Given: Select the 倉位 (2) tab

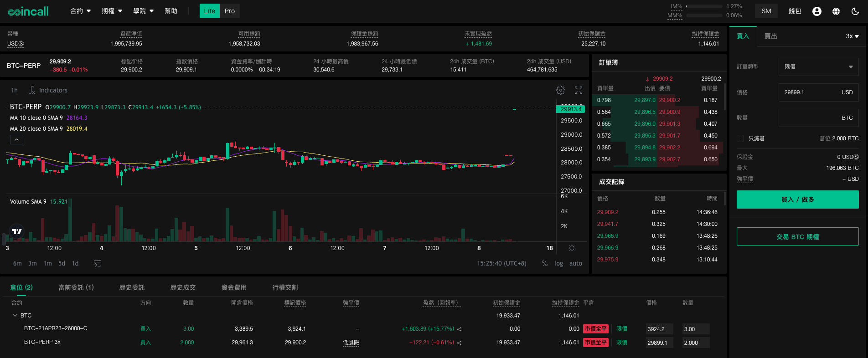Looking at the screenshot, I should 21,287.
